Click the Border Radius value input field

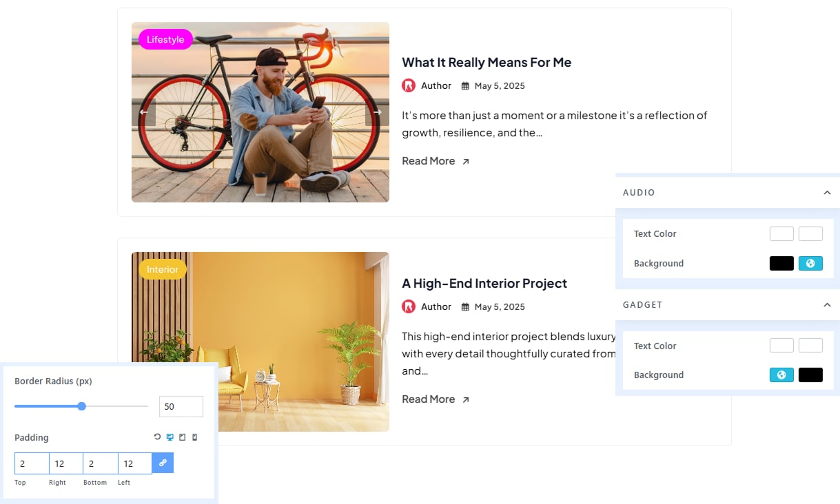181,406
